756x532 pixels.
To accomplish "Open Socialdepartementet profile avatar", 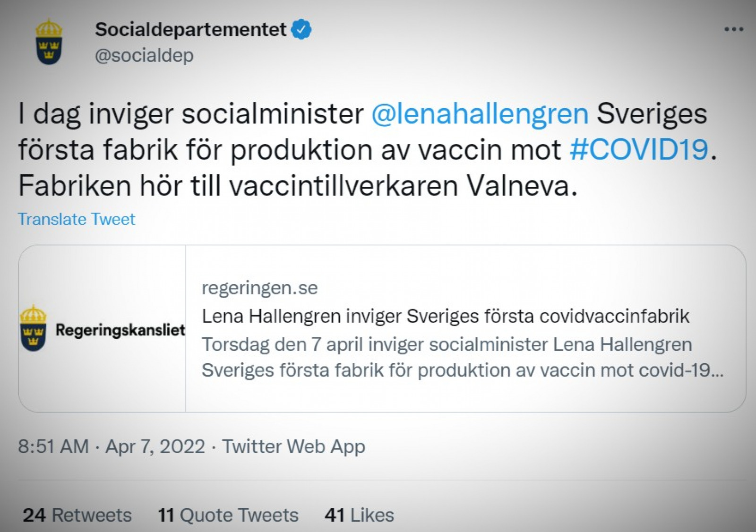I will [x=49, y=42].
